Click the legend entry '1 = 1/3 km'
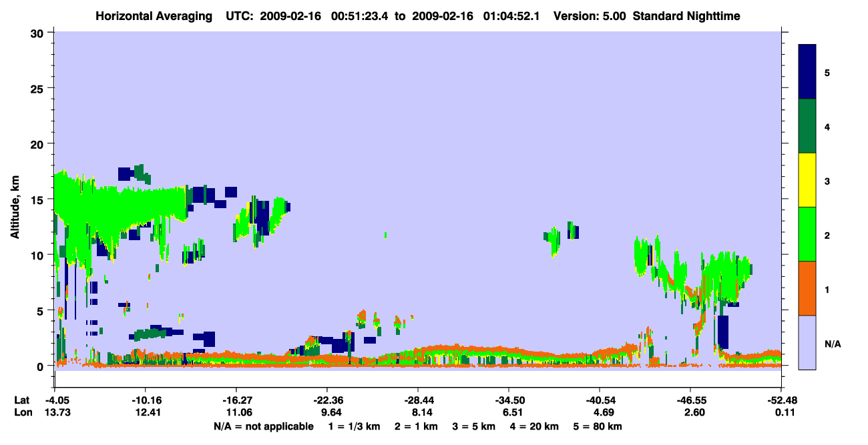The image size is (868, 445). pyautogui.click(x=354, y=426)
